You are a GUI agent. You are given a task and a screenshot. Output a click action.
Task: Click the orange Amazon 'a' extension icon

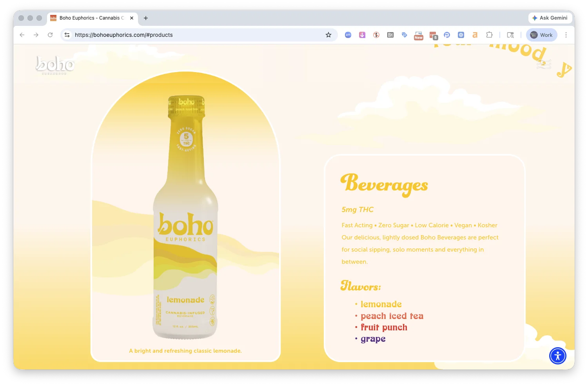click(475, 35)
